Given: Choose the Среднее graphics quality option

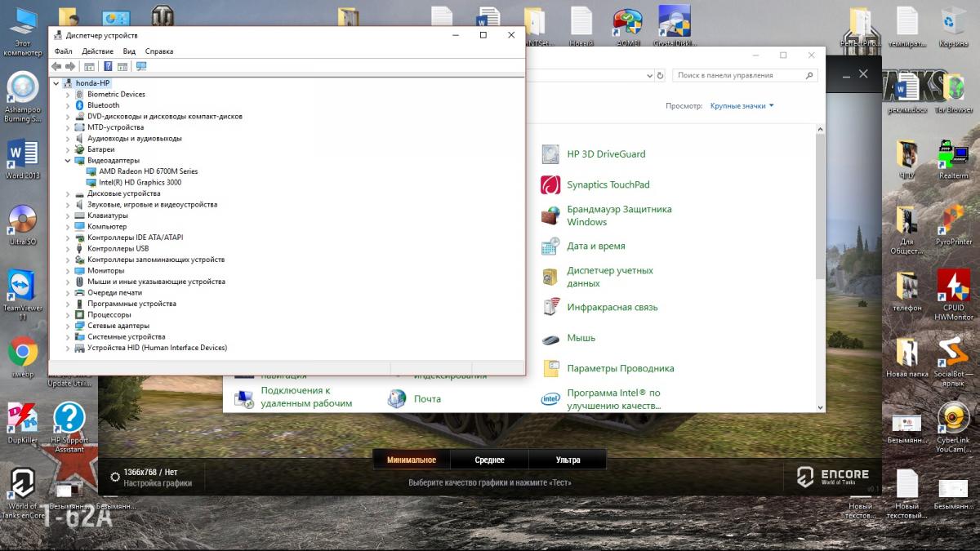Looking at the screenshot, I should point(489,460).
